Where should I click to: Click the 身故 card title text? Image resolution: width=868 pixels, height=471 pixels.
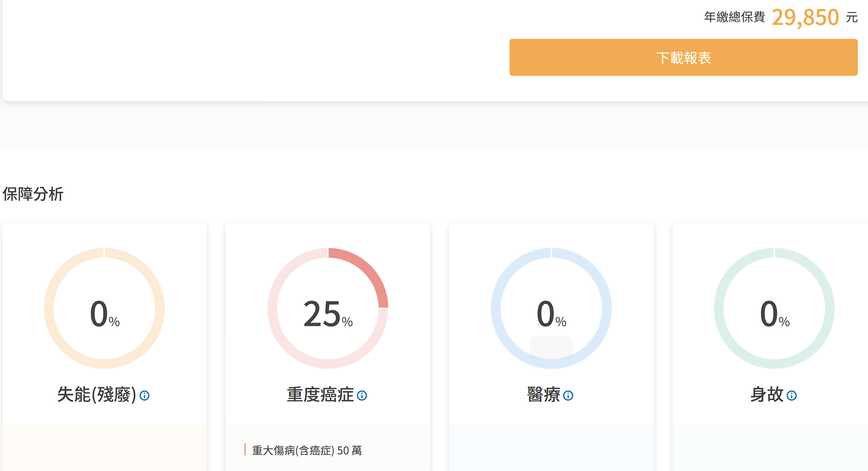[x=767, y=394]
